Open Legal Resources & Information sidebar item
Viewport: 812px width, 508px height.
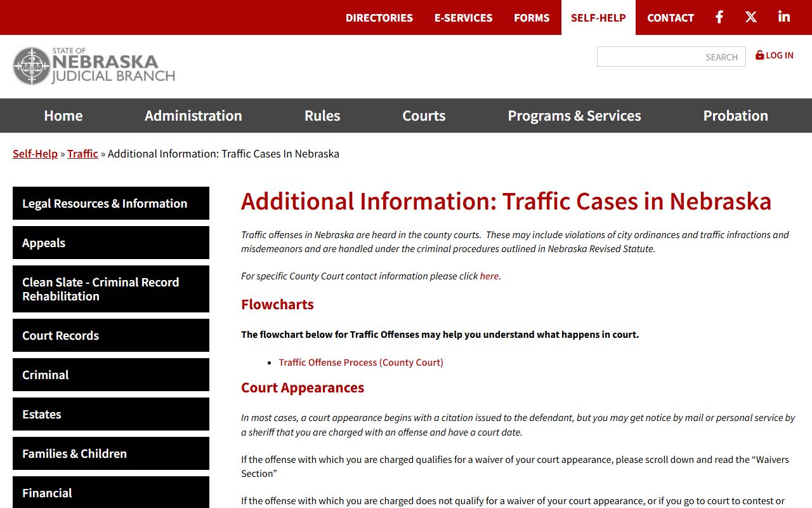pos(111,203)
